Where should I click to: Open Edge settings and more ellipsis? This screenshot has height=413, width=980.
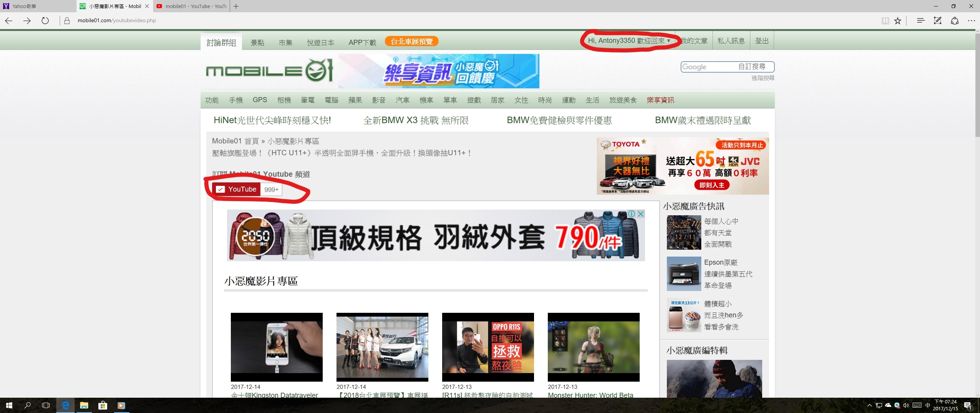coord(971,21)
